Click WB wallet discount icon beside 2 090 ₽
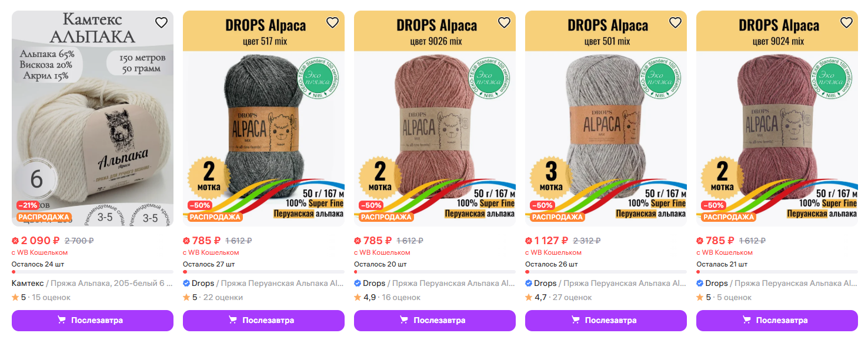Viewport: 868px width, 343px height. [15, 241]
